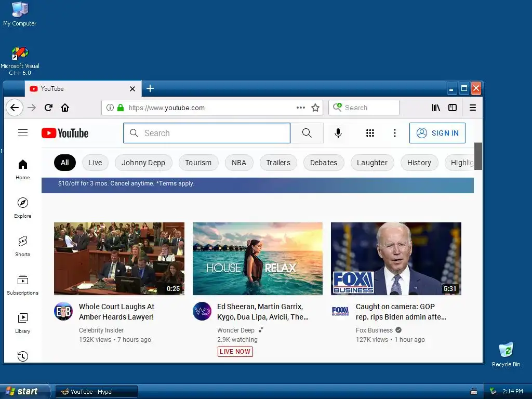
Task: Open Celebrity Insider channel name link
Action: (101, 330)
